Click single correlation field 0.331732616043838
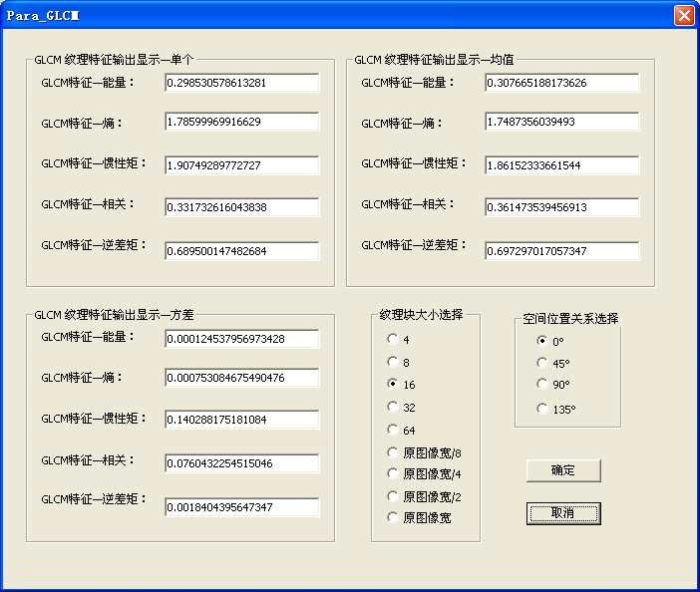The height and width of the screenshot is (592, 700). (242, 207)
